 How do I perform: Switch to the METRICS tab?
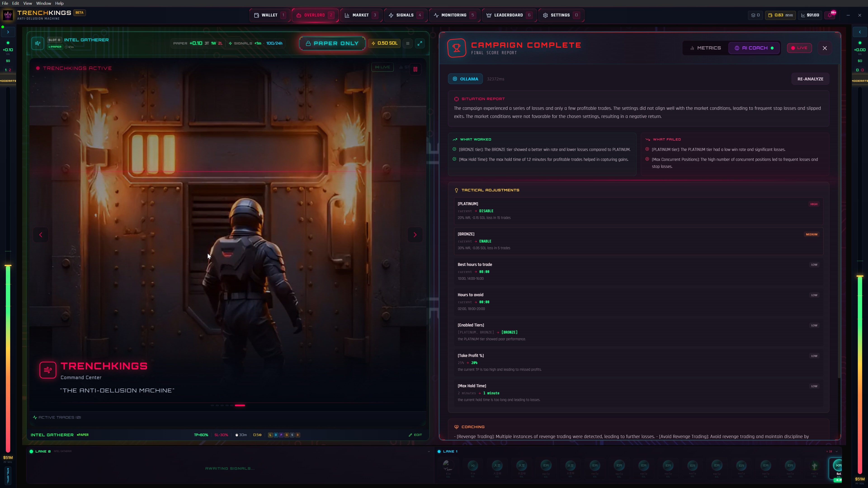(705, 48)
